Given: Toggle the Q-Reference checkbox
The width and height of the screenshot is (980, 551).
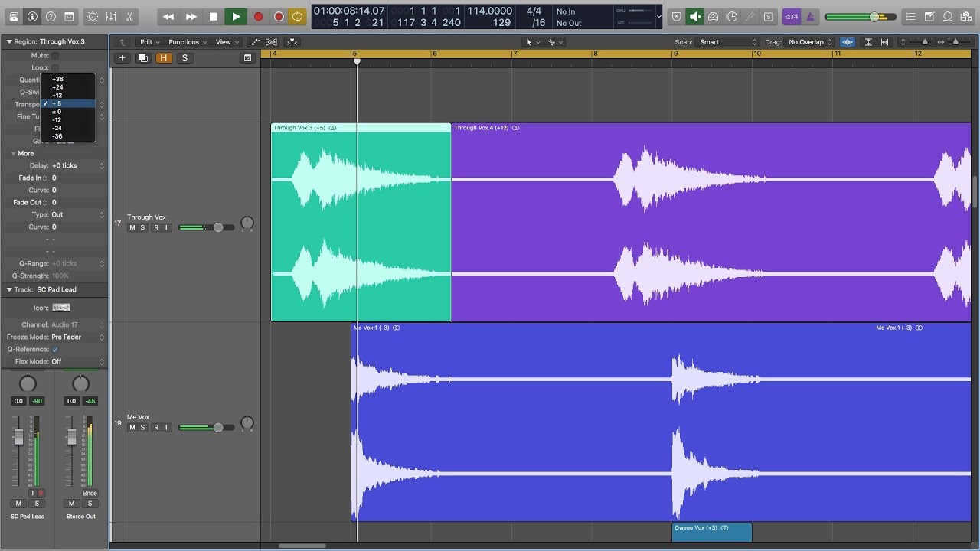Looking at the screenshot, I should (55, 349).
